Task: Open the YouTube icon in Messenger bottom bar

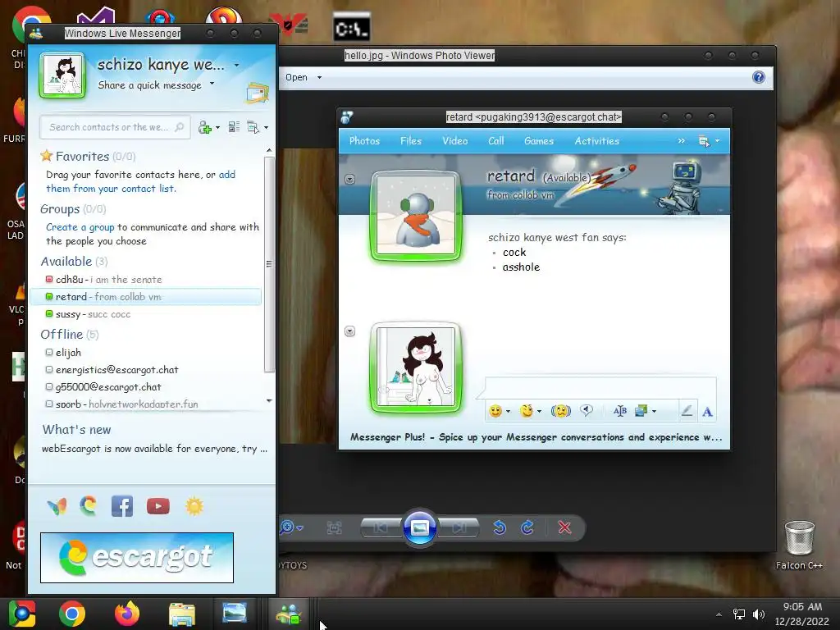Action: point(158,506)
